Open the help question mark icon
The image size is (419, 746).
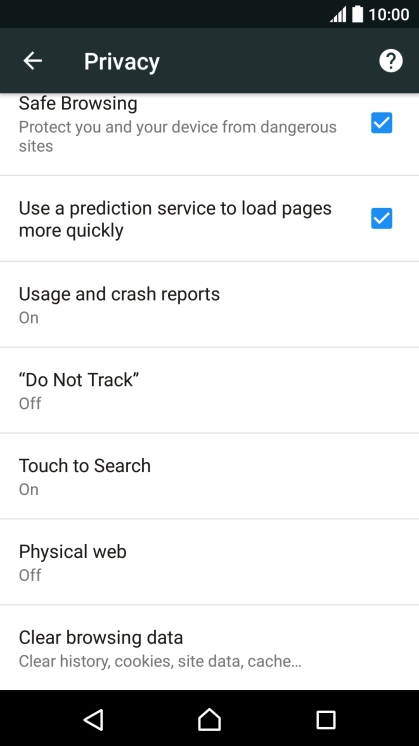point(391,61)
